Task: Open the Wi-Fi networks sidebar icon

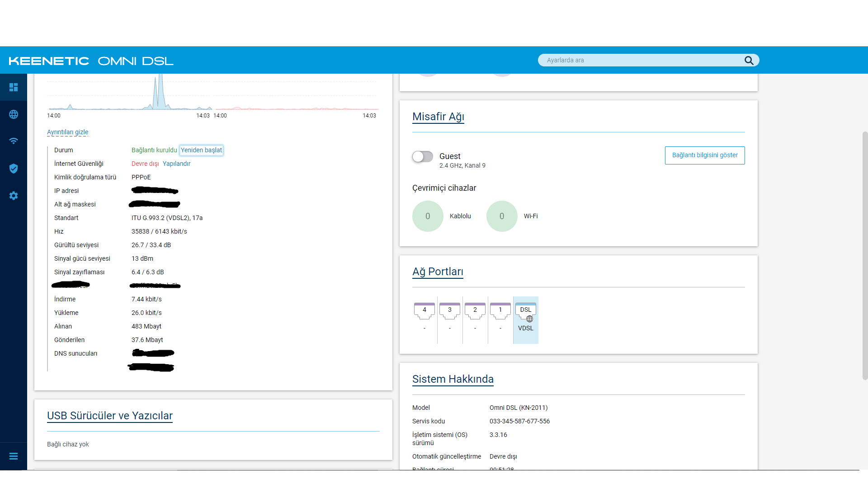Action: (14, 141)
